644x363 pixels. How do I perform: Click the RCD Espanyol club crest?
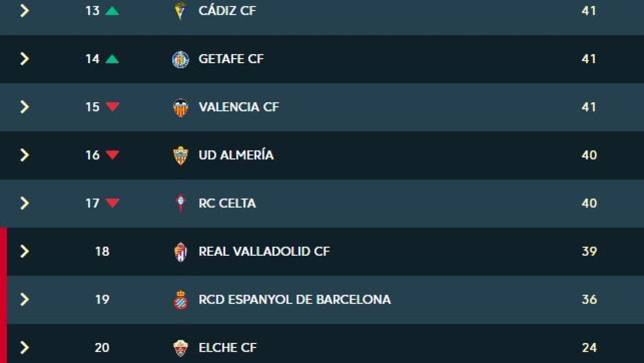tap(180, 300)
